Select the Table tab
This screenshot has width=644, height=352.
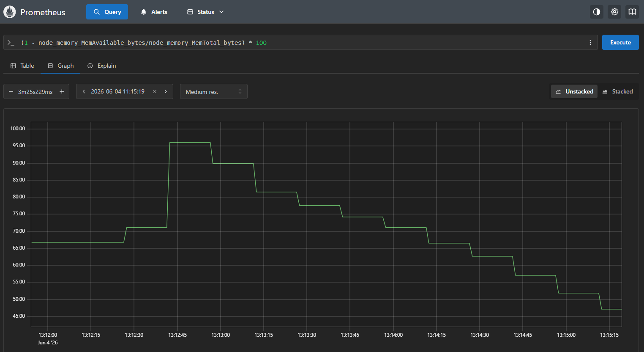(x=22, y=66)
